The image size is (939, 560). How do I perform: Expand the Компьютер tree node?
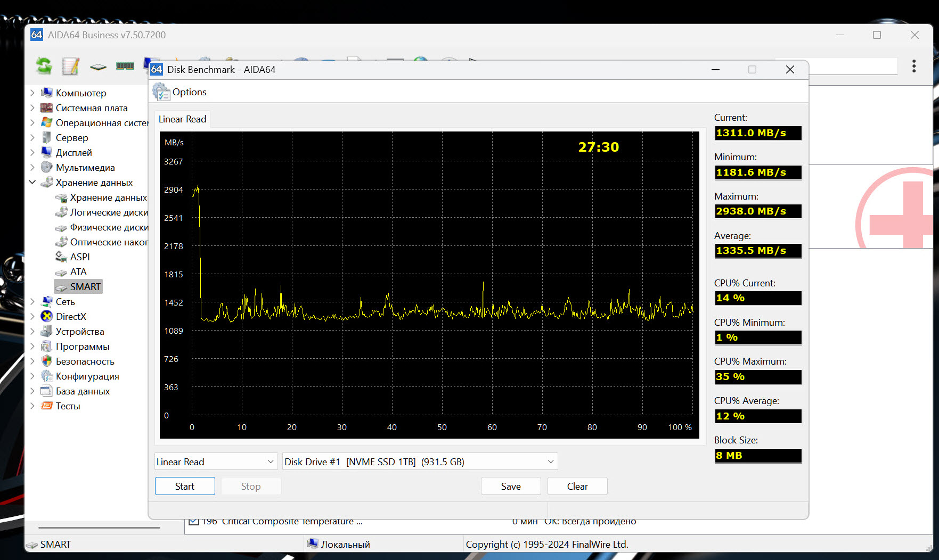point(32,93)
